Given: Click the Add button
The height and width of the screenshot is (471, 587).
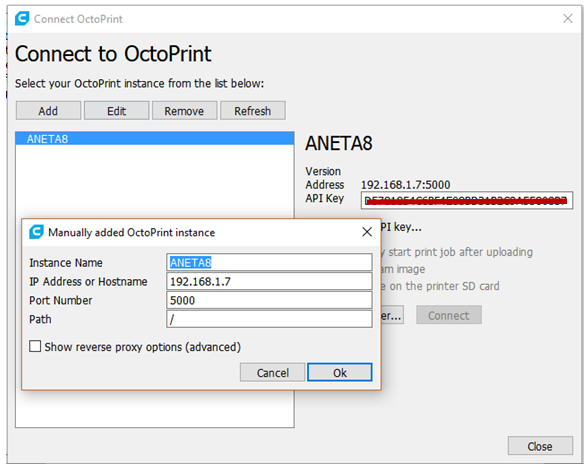Looking at the screenshot, I should click(x=48, y=111).
